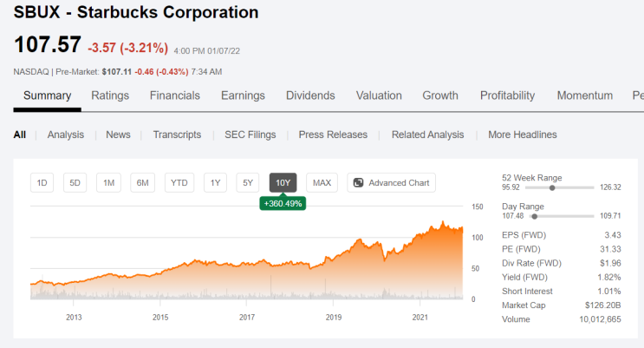
Task: Go to the Earnings tab
Action: click(x=244, y=95)
